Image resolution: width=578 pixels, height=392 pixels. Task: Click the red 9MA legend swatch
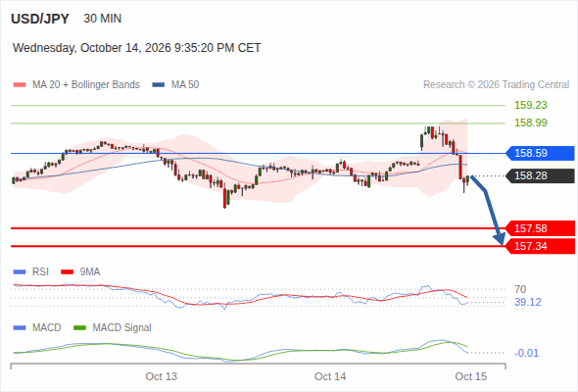pyautogui.click(x=67, y=272)
